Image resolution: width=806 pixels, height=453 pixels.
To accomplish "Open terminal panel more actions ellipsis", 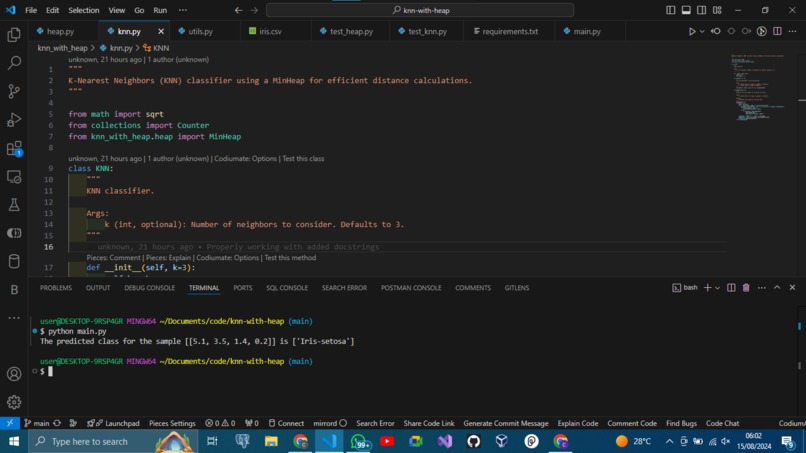I will pos(761,288).
